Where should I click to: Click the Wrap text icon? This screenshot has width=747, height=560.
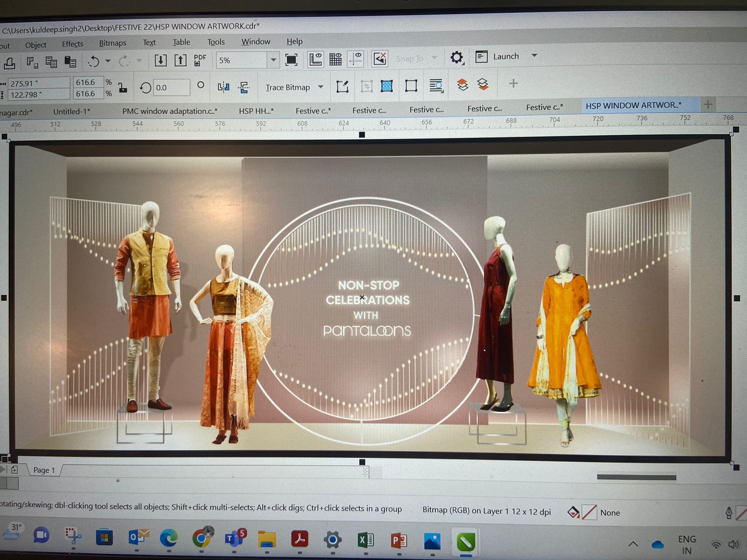coord(436,85)
